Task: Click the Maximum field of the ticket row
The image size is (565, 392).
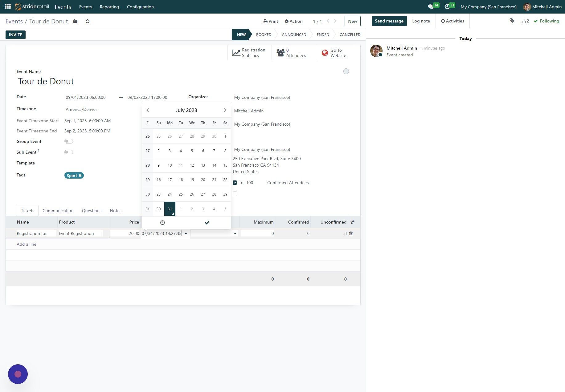Action: pos(257,233)
